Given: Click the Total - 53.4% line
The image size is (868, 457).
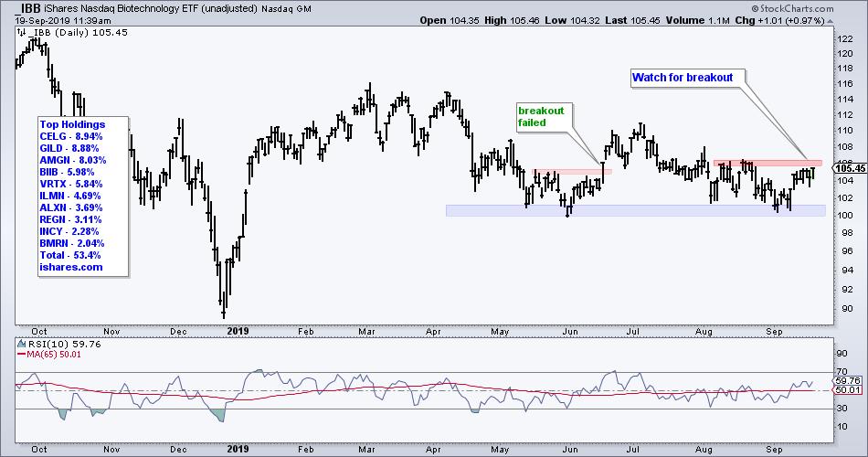Looking at the screenshot, I should 70,255.
